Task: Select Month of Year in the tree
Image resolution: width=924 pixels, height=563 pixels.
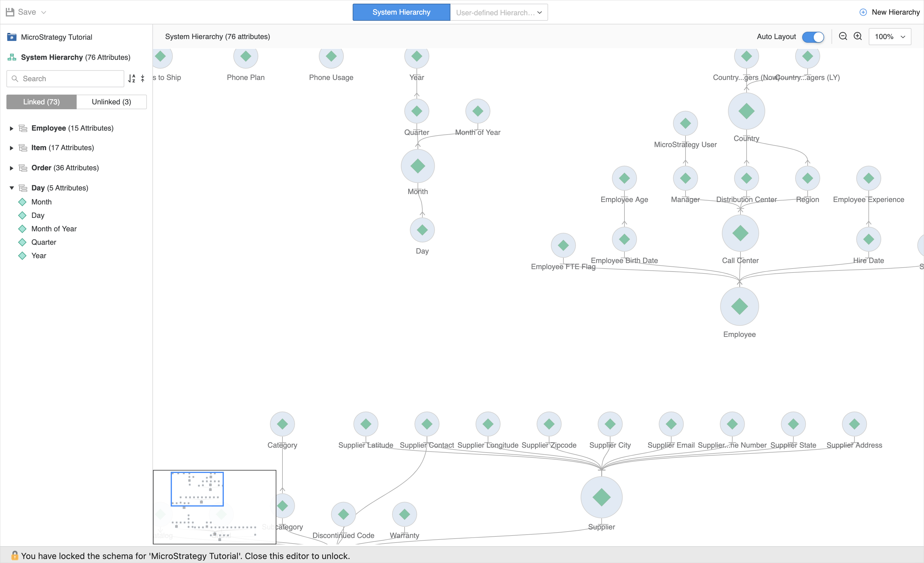Action: [54, 229]
